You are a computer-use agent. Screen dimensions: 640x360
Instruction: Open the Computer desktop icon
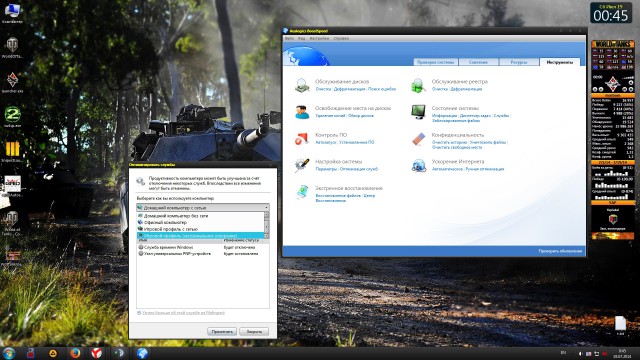(12, 12)
